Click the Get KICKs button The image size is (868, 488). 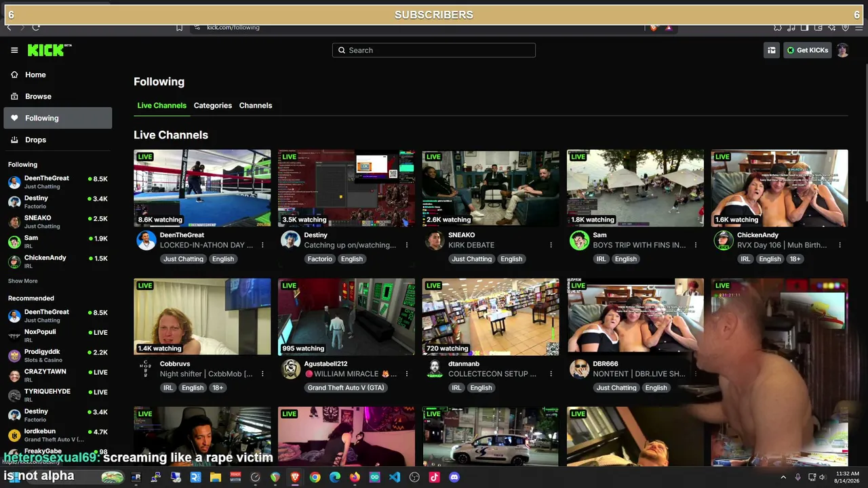click(807, 50)
